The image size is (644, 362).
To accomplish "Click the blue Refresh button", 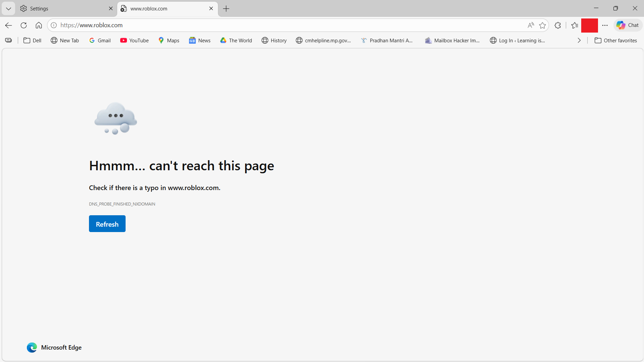I will click(107, 224).
